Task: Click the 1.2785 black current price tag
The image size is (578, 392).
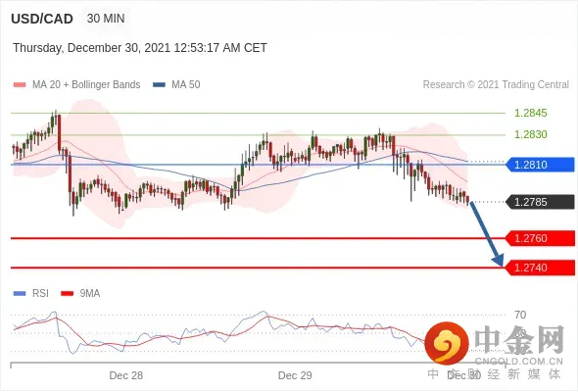Action: tap(540, 202)
